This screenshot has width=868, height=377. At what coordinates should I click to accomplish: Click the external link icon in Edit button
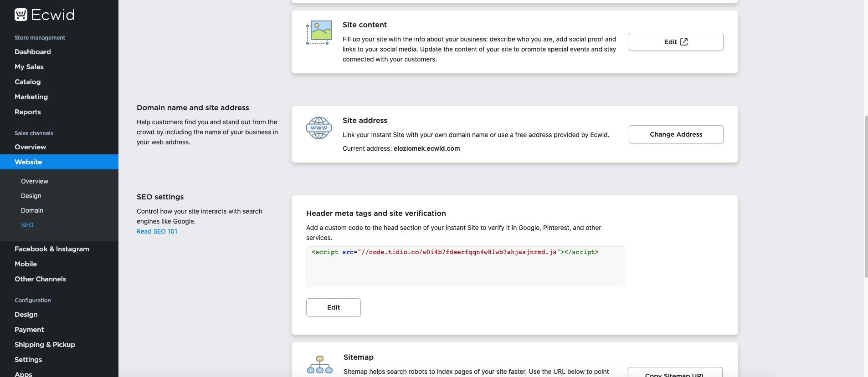(684, 42)
